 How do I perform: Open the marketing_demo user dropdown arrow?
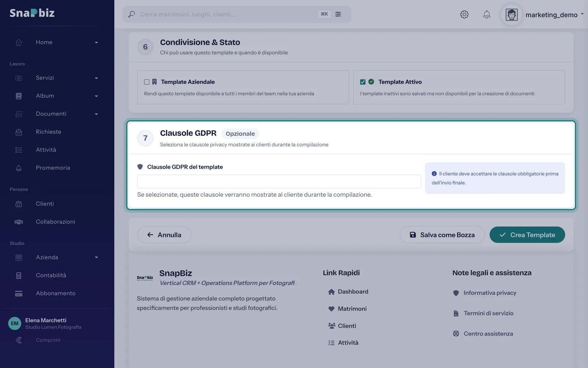(582, 14)
